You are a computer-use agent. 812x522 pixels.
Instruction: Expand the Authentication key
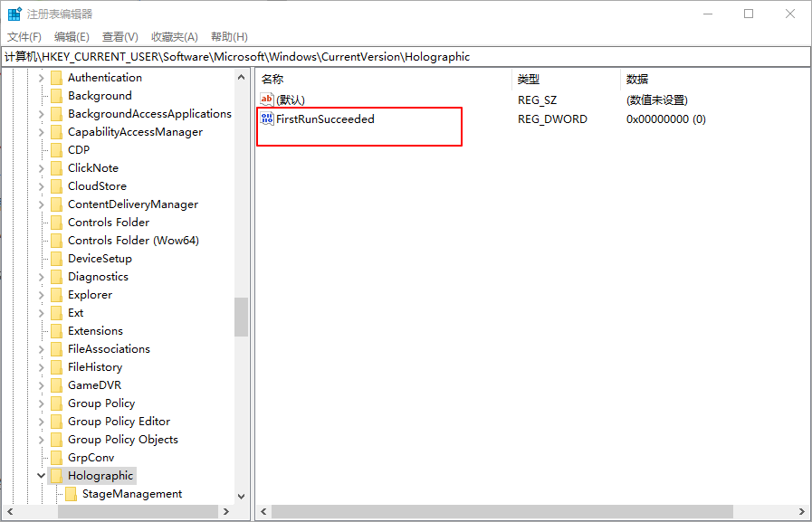42,78
